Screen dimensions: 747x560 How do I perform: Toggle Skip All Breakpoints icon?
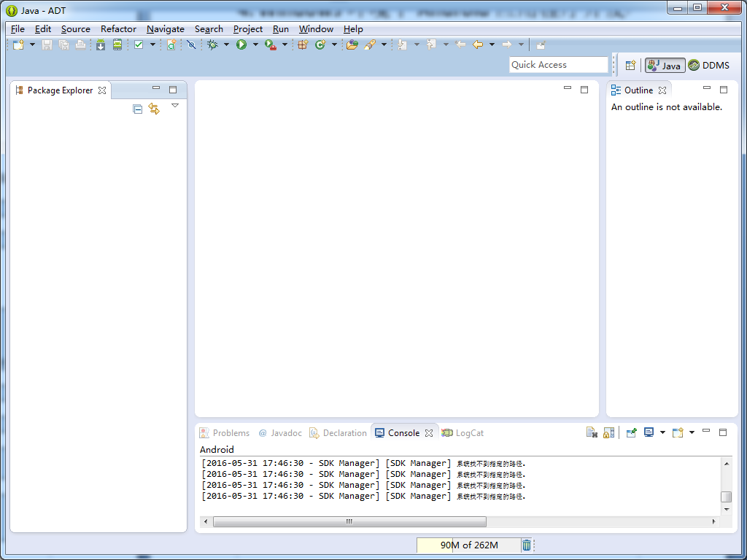(192, 44)
